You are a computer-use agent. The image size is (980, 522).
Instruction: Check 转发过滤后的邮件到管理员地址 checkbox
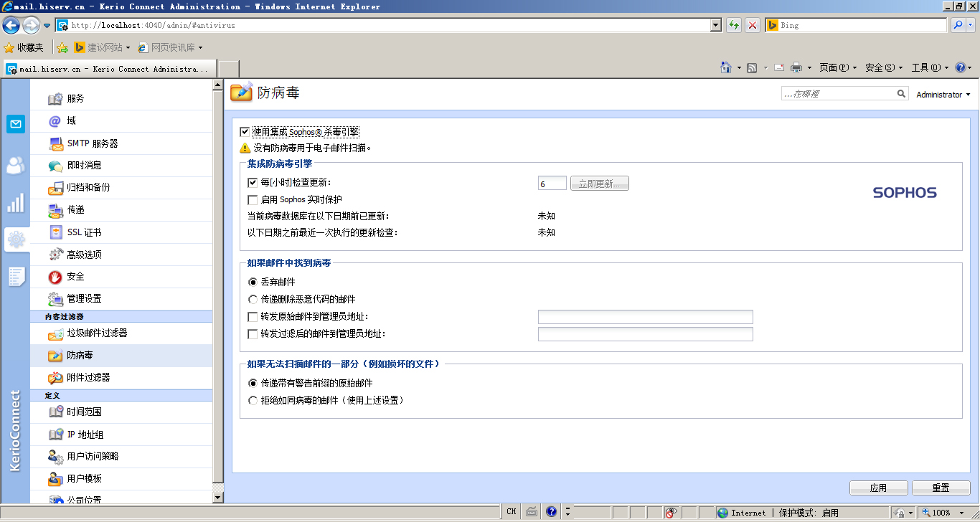253,334
